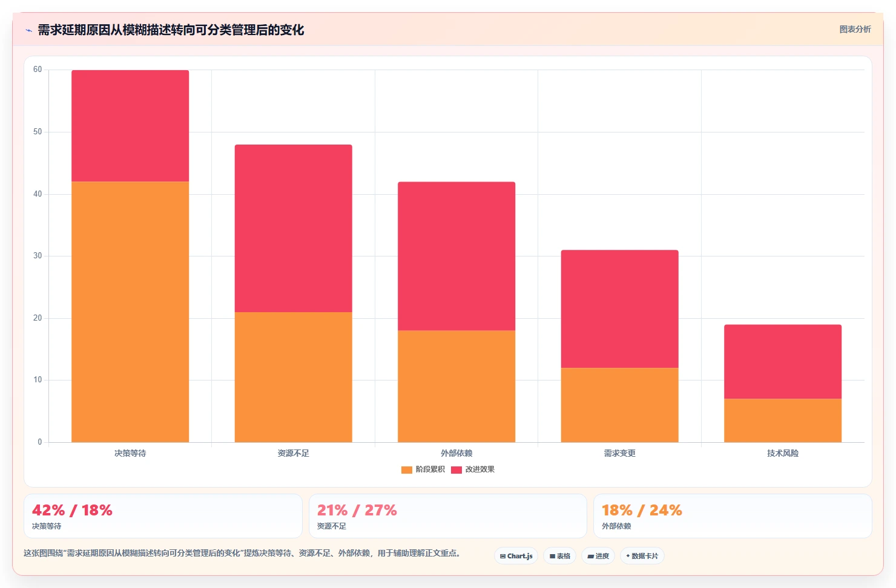Click the red segment of 需求变更 bar
The width and height of the screenshot is (896, 588).
click(620, 309)
